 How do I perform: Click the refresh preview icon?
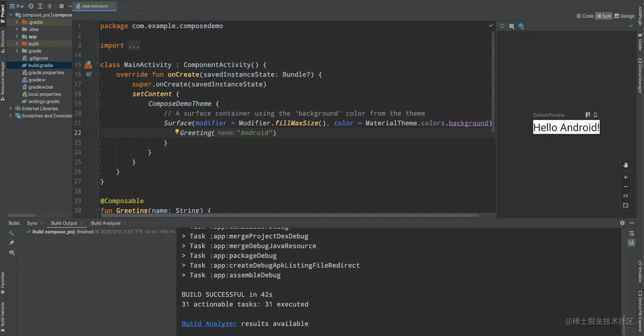[x=502, y=26]
